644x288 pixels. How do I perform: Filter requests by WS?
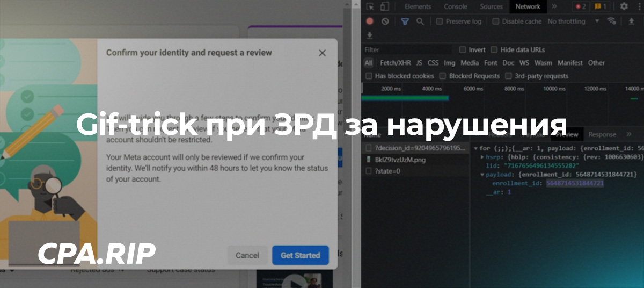click(x=524, y=63)
